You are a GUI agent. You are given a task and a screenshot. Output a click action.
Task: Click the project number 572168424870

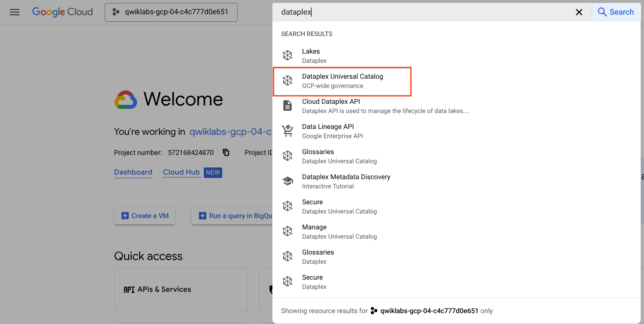pos(191,153)
